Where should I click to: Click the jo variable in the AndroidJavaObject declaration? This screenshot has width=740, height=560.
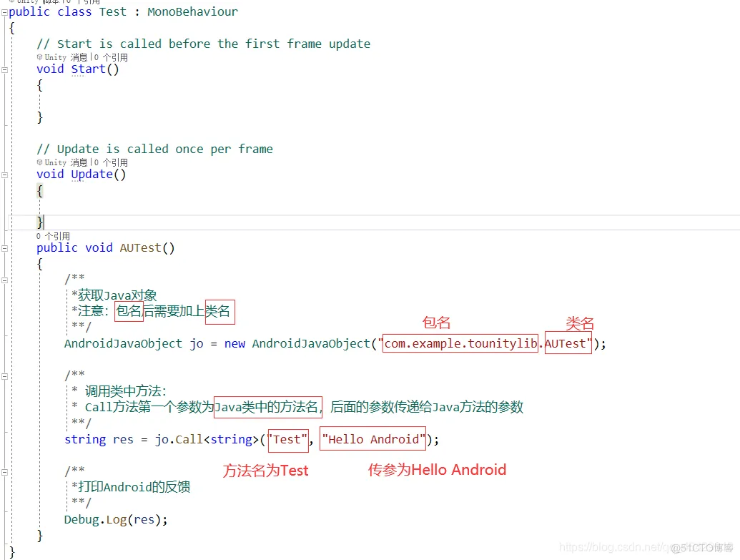click(x=197, y=344)
